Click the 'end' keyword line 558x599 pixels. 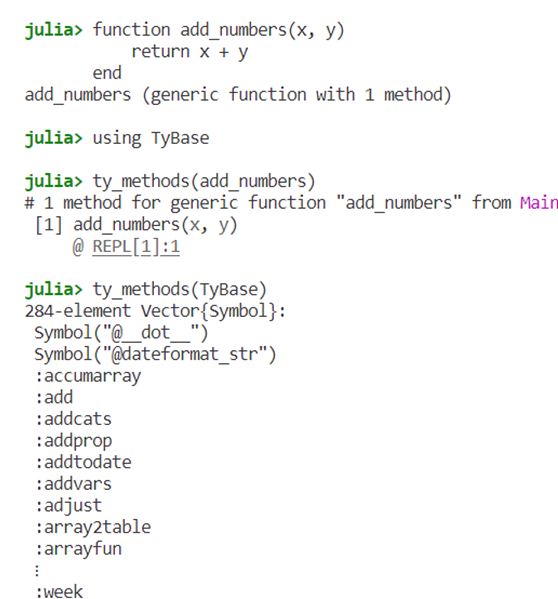107,73
